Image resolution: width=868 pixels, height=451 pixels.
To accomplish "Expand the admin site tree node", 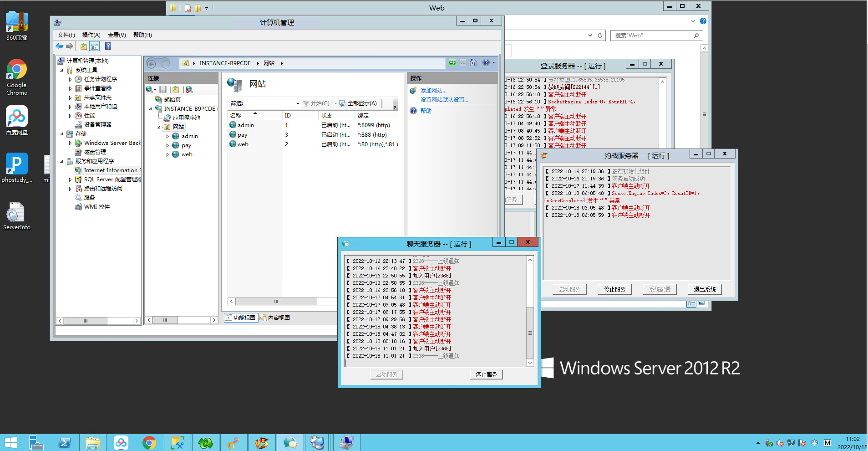I will pos(168,136).
